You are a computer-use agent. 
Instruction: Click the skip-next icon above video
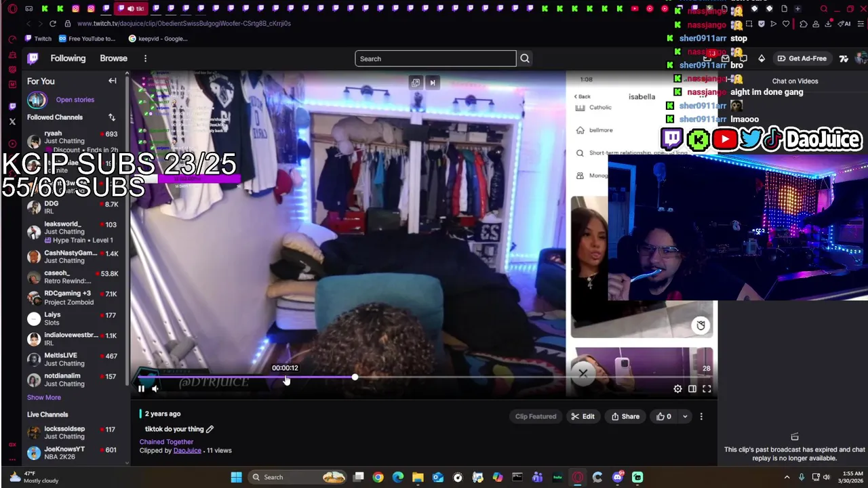pyautogui.click(x=433, y=83)
